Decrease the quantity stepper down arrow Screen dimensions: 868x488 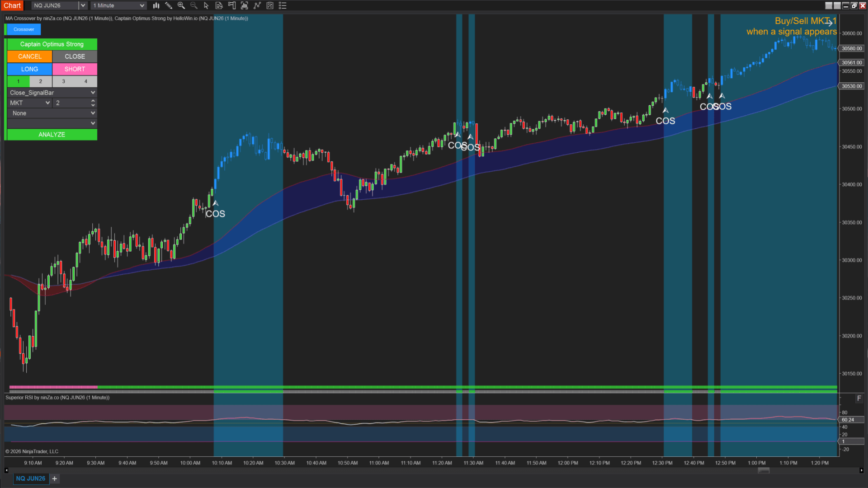(93, 105)
